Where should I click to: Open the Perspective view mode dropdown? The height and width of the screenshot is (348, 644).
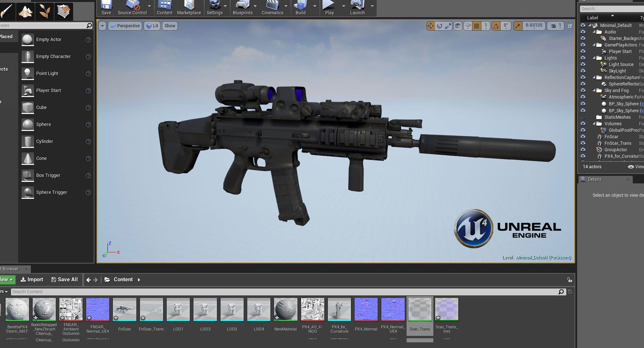[125, 26]
